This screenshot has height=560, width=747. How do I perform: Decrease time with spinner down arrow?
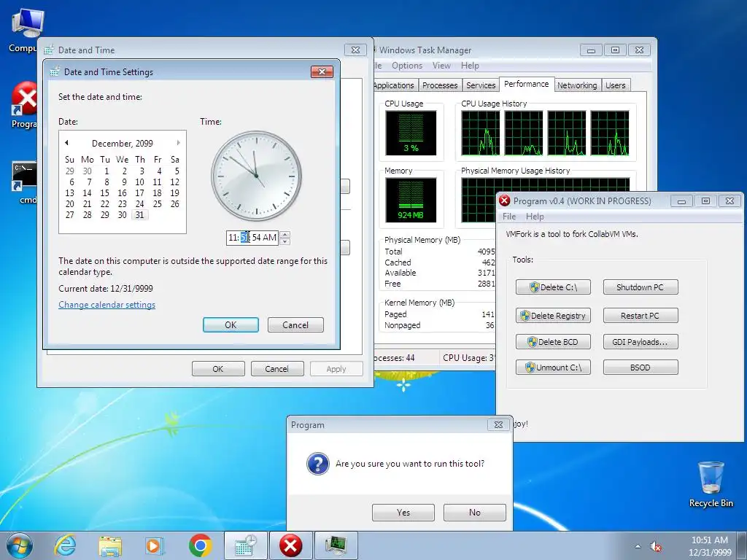pyautogui.click(x=285, y=241)
